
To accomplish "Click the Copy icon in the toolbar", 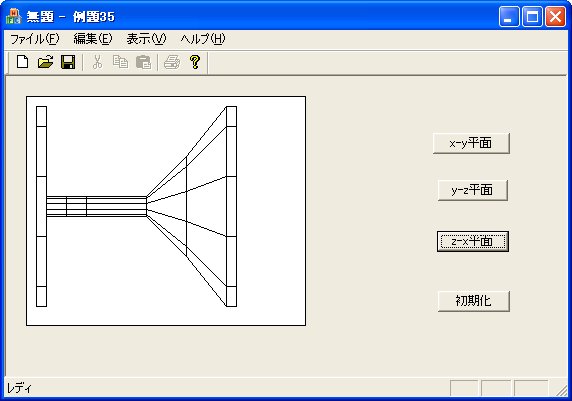I will [x=120, y=62].
